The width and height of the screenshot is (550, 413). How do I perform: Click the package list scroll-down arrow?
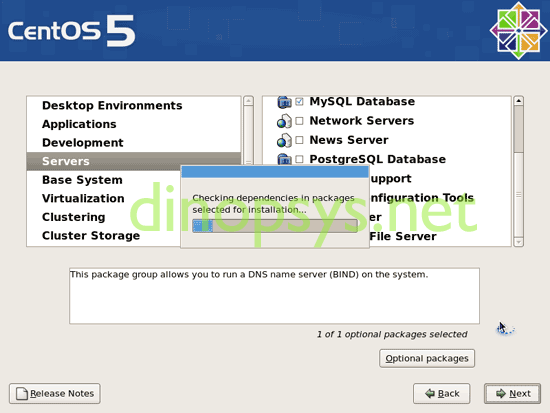518,242
